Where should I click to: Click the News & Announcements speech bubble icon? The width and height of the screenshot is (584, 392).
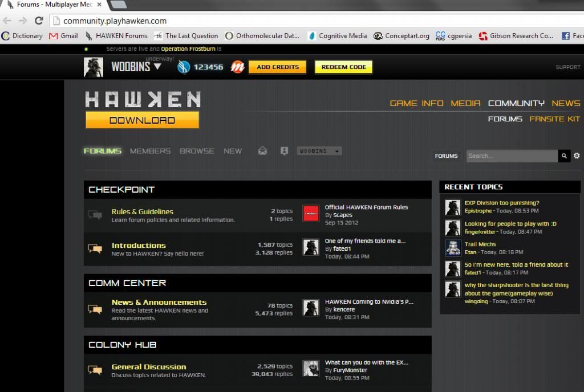(95, 309)
